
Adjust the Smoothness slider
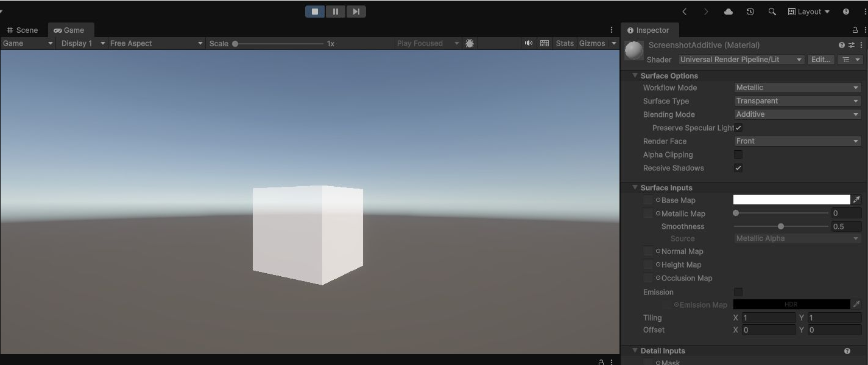point(781,226)
